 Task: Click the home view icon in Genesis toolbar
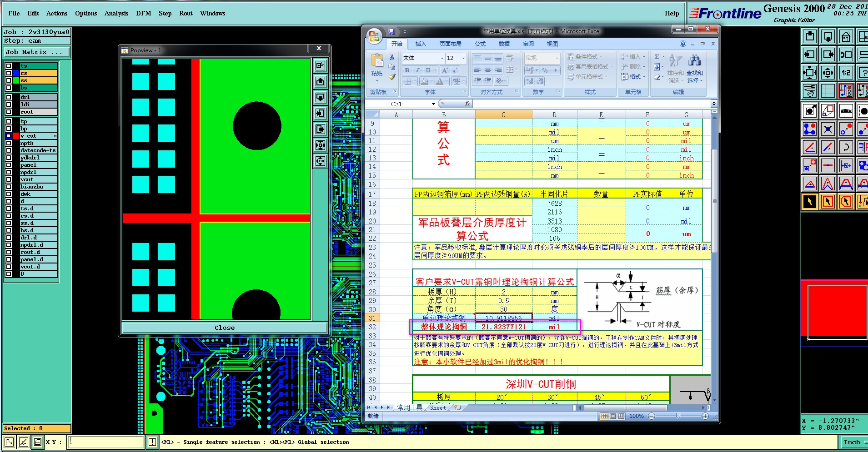846,36
